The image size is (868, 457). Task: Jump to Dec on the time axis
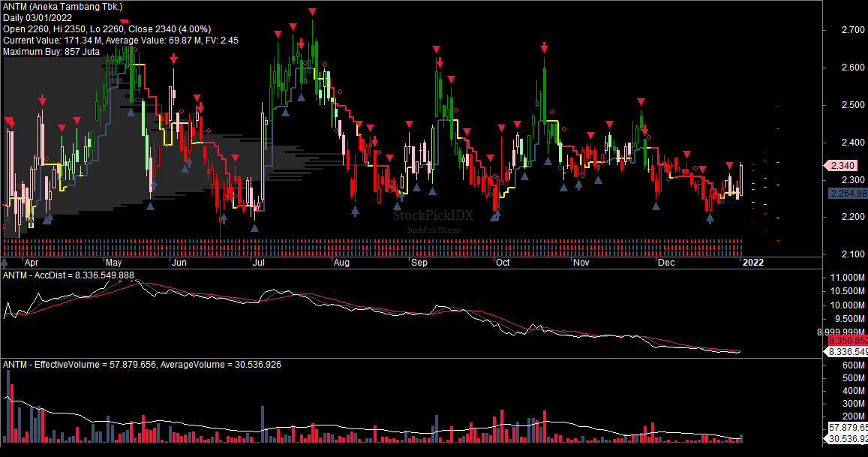tap(666, 262)
